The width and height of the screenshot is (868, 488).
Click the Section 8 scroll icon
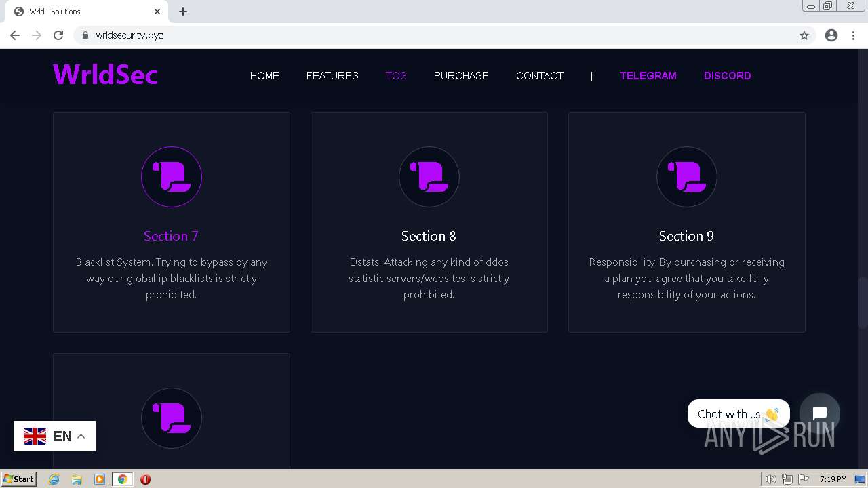point(429,177)
